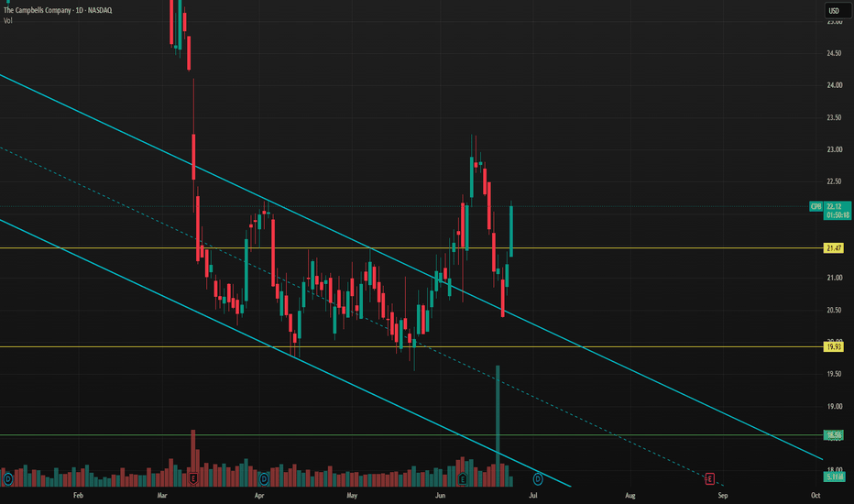Open the red upcoming earnings marker near Sep
The width and height of the screenshot is (854, 504).
tap(709, 479)
